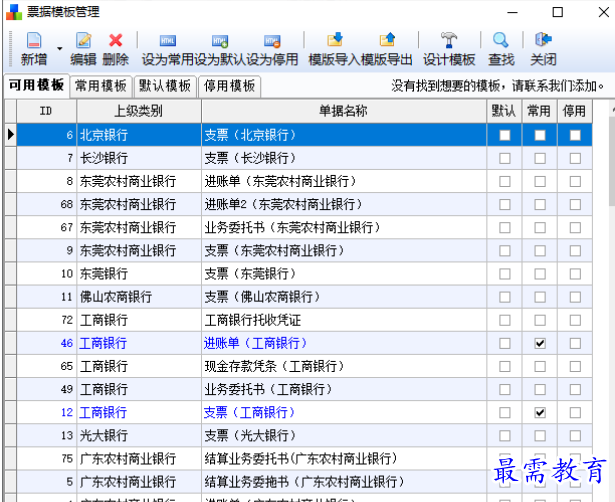The width and height of the screenshot is (615, 502).
Task: Click ID cell 68
Action: click(46, 204)
